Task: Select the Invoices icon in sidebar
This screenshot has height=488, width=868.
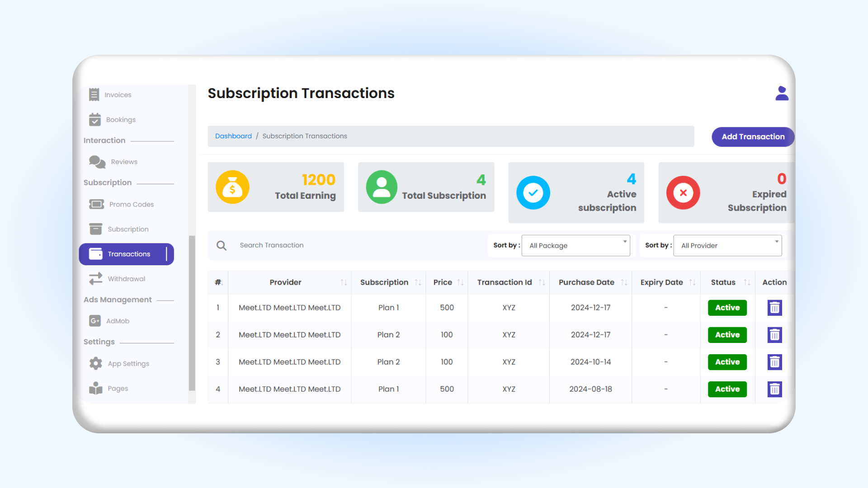Action: (x=94, y=94)
